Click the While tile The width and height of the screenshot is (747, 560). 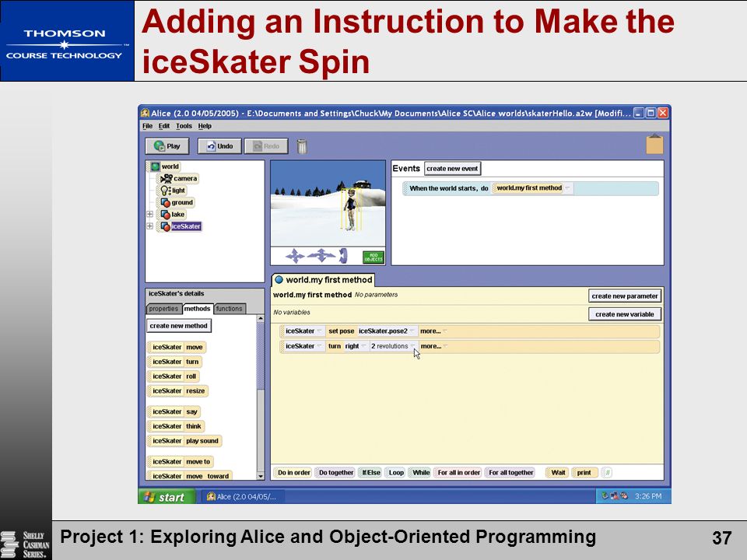pyautogui.click(x=421, y=472)
